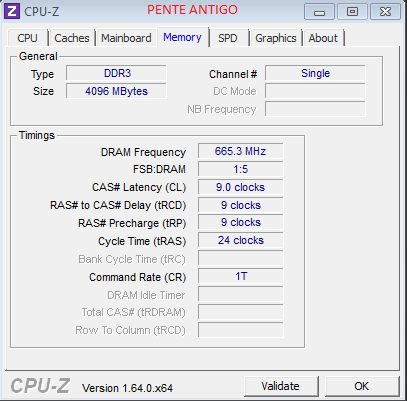The height and width of the screenshot is (401, 407).
Task: Click the RAS# to CAS# Delay label
Action: point(118,205)
